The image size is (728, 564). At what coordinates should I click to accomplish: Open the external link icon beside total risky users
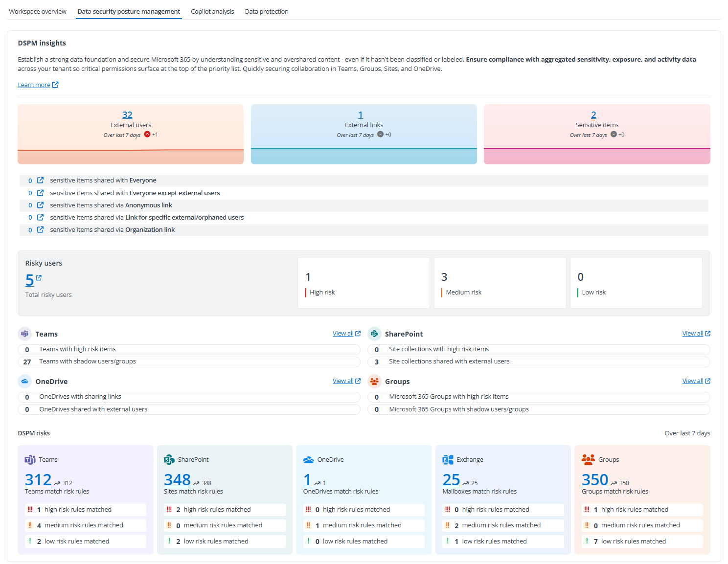pyautogui.click(x=38, y=277)
